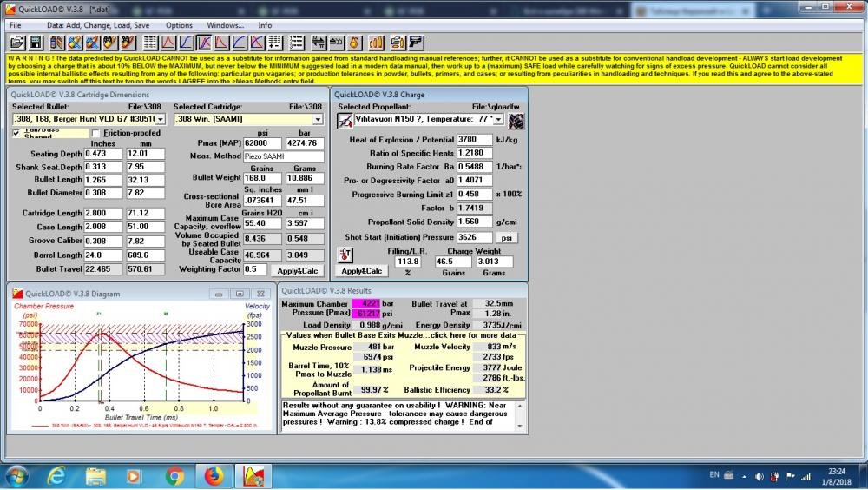This screenshot has width=868, height=490.
Task: Click the Barrel Length inches input field
Action: coord(102,255)
